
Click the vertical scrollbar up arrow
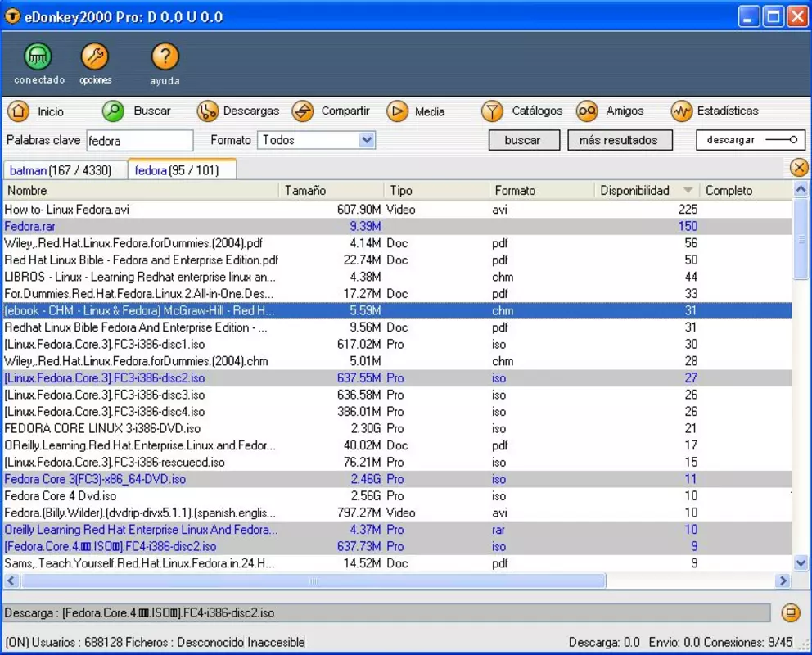[x=801, y=189]
